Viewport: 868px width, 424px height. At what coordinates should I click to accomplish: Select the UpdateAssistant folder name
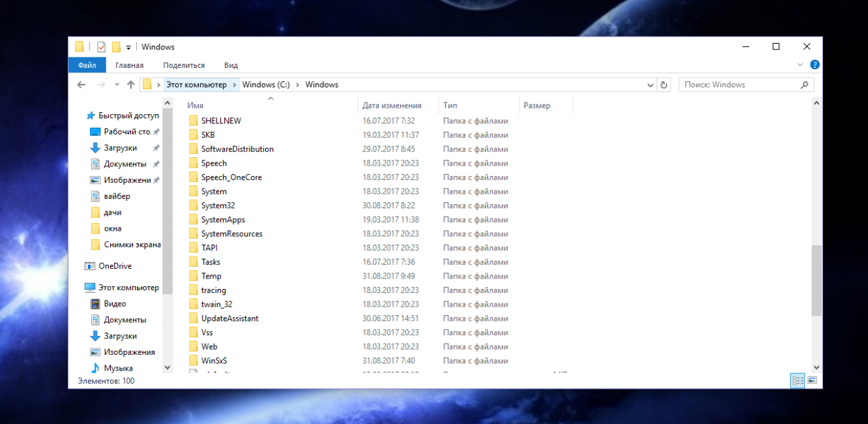(229, 318)
